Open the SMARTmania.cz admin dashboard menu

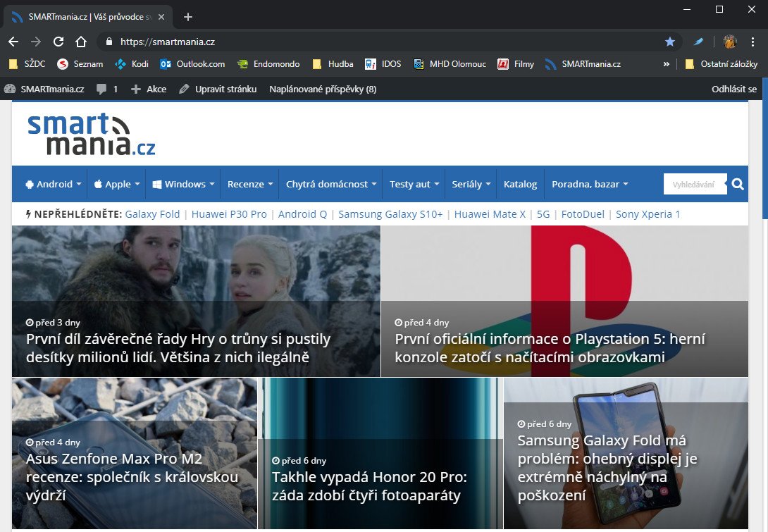(x=44, y=89)
